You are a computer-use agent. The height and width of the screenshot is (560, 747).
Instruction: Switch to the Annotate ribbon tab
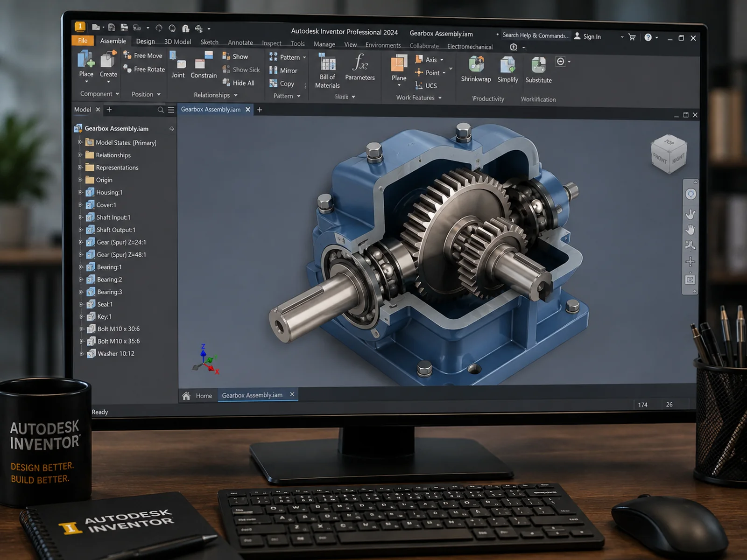(240, 42)
